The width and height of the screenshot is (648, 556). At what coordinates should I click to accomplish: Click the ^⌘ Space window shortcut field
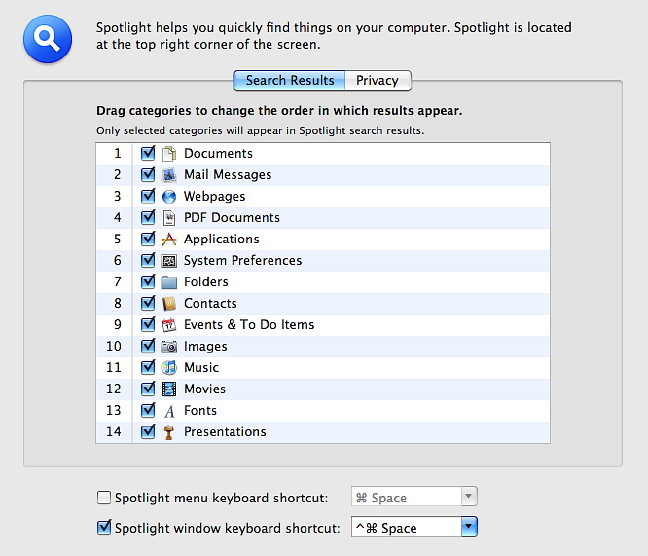click(x=406, y=527)
